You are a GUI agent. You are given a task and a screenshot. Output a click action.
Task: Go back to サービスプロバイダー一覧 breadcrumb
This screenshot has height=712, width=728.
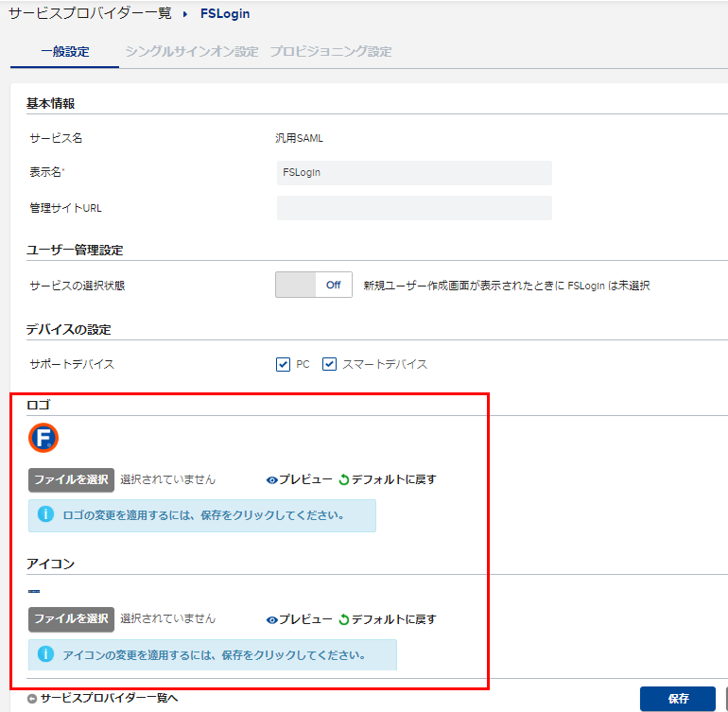coord(90,13)
